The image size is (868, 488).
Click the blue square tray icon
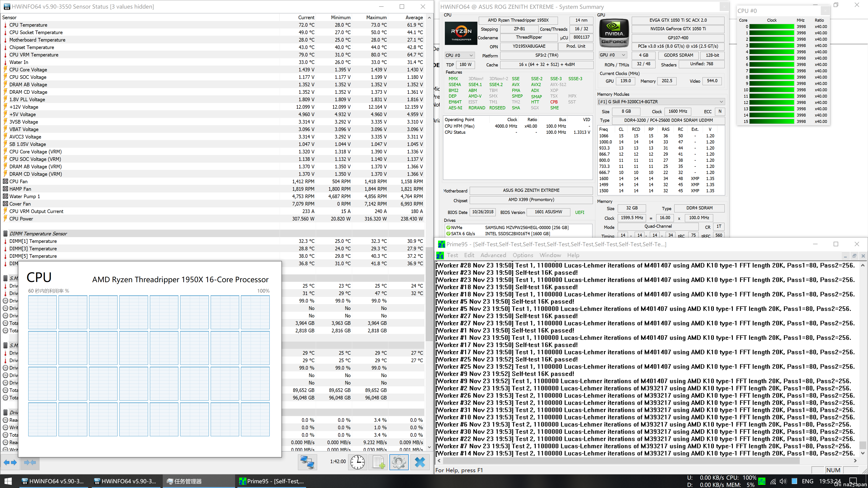[794, 481]
